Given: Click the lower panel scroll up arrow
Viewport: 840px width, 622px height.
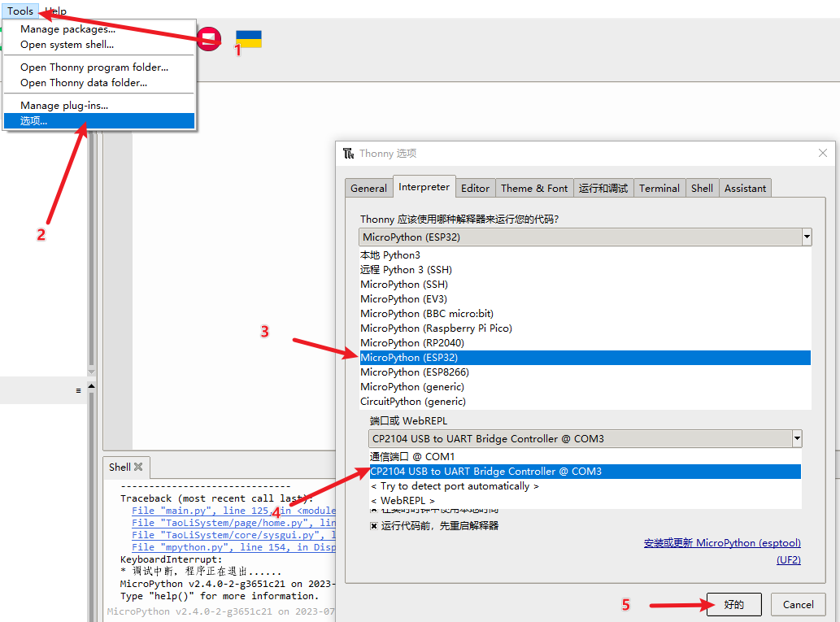Looking at the screenshot, I should coord(91,385).
